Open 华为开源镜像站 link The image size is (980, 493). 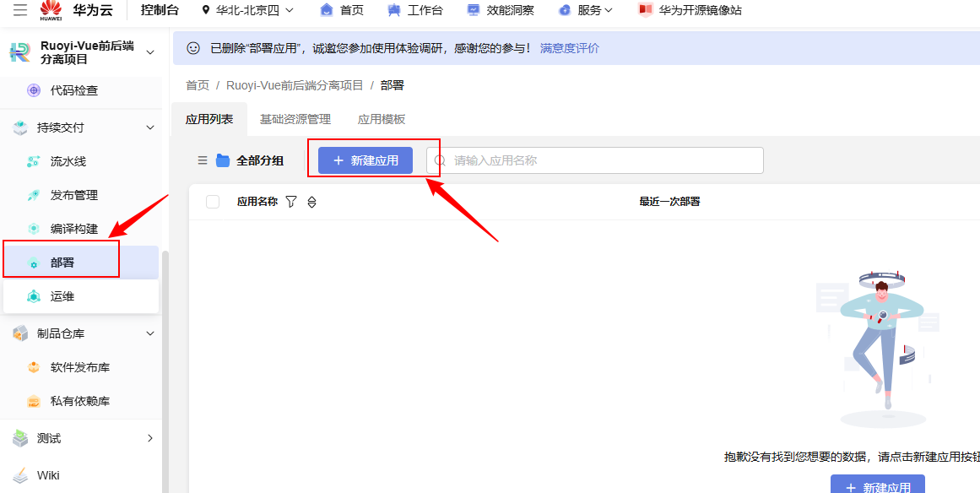700,10
